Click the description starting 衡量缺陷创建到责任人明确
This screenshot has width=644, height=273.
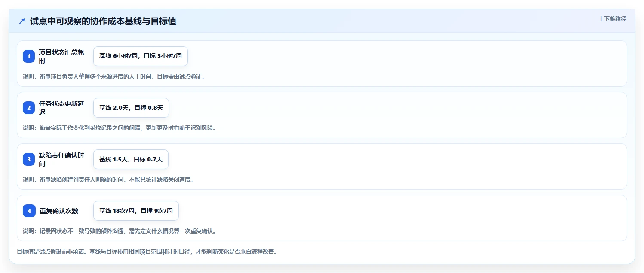coord(108,179)
